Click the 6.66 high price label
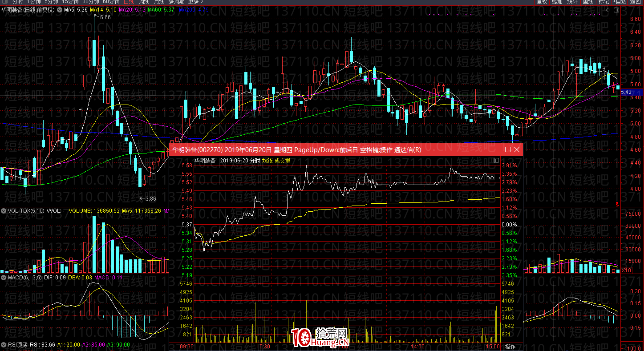This screenshot has width=644, height=351. coord(105,17)
